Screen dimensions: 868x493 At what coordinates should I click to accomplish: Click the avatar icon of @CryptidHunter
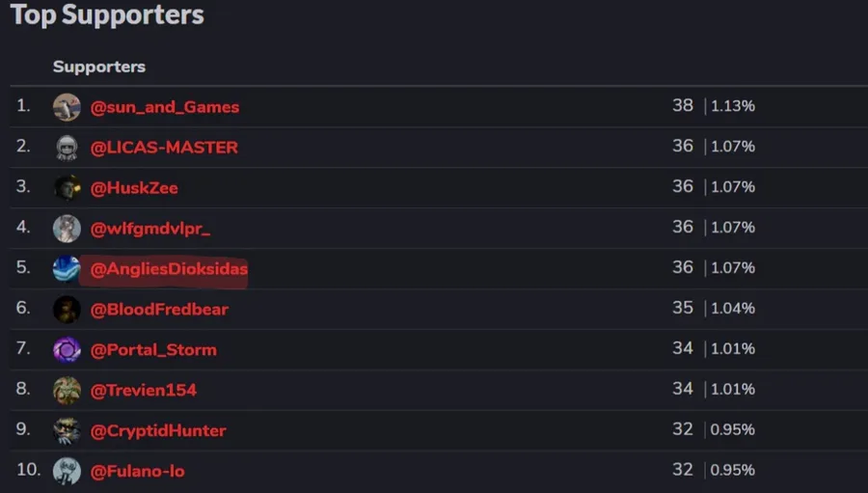click(x=67, y=430)
